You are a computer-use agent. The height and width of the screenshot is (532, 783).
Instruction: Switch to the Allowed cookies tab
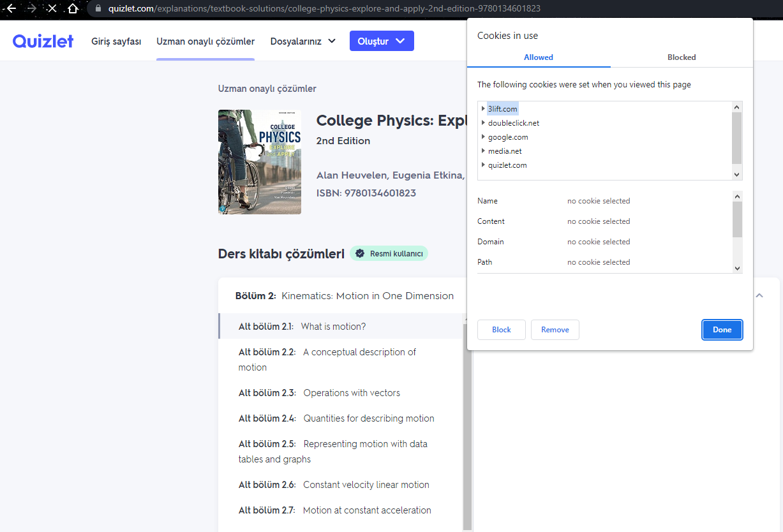point(539,57)
